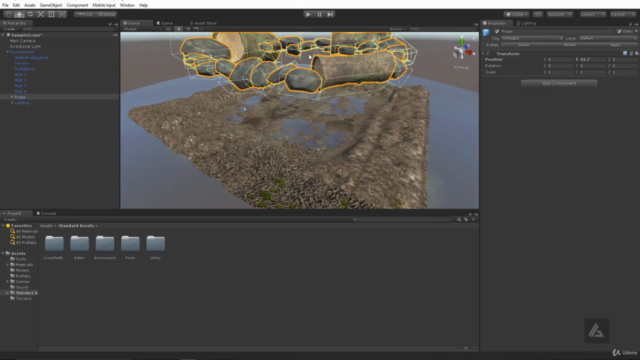
Task: Open the File menu
Action: point(5,5)
